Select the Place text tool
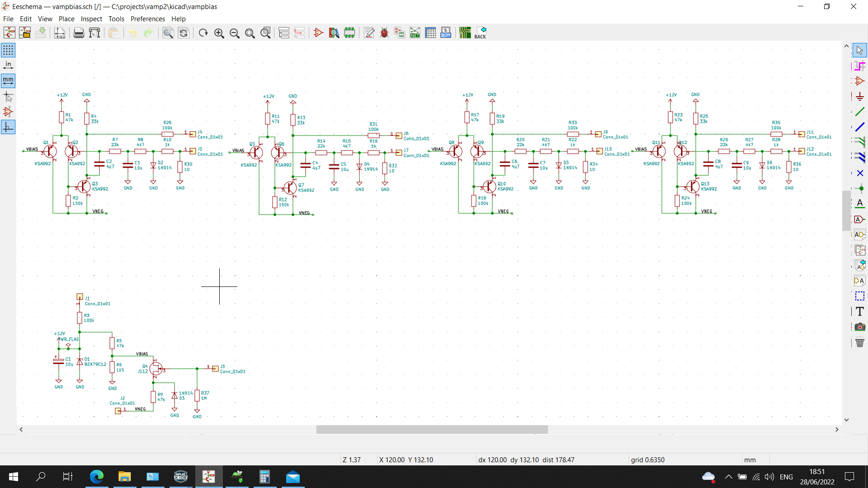 pos(859,312)
